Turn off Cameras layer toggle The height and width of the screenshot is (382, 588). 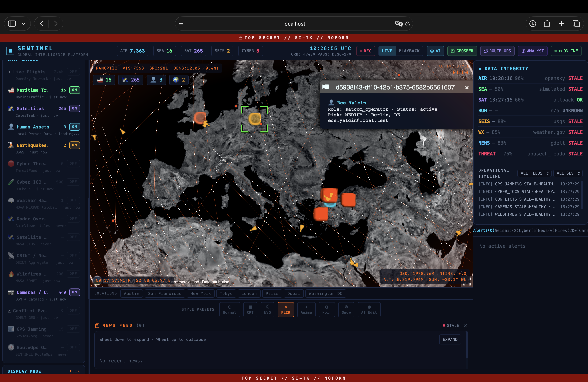pyautogui.click(x=74, y=292)
